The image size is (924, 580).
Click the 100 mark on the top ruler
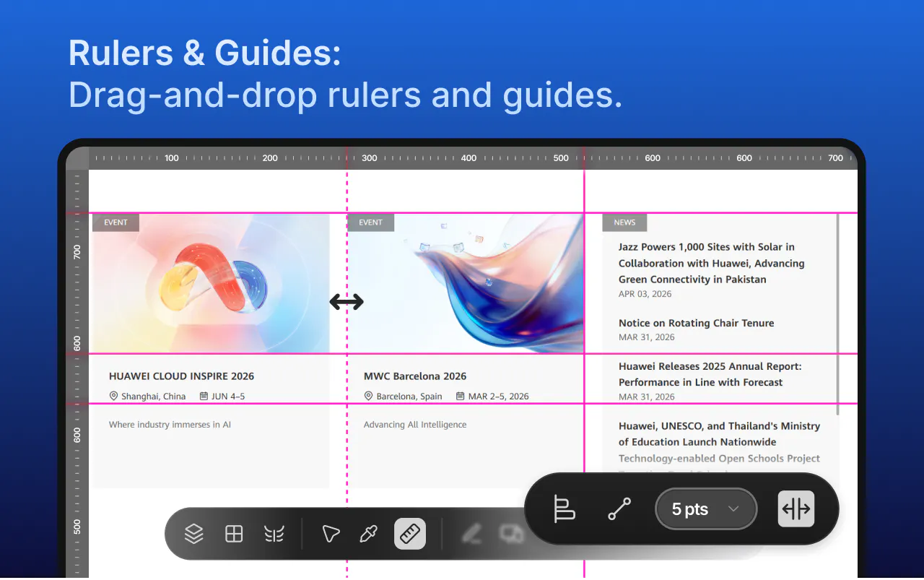point(172,158)
